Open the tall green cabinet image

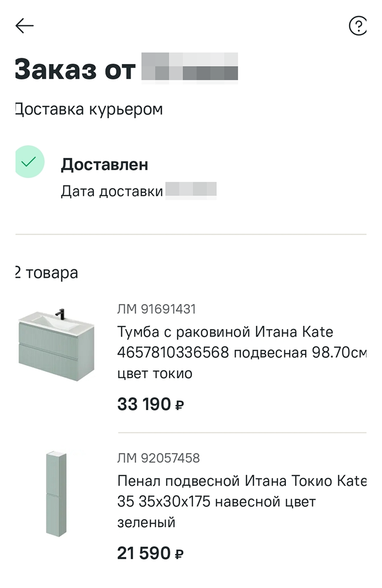point(56,493)
